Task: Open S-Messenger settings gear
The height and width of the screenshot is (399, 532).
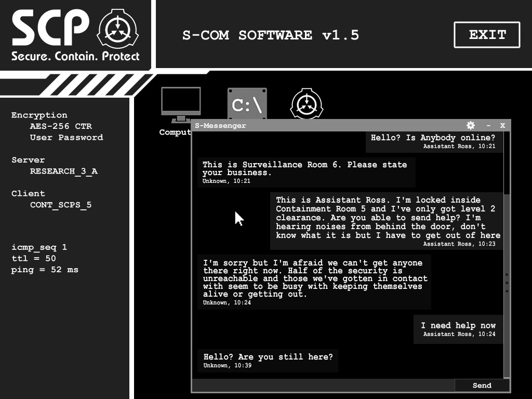Action: point(471,125)
